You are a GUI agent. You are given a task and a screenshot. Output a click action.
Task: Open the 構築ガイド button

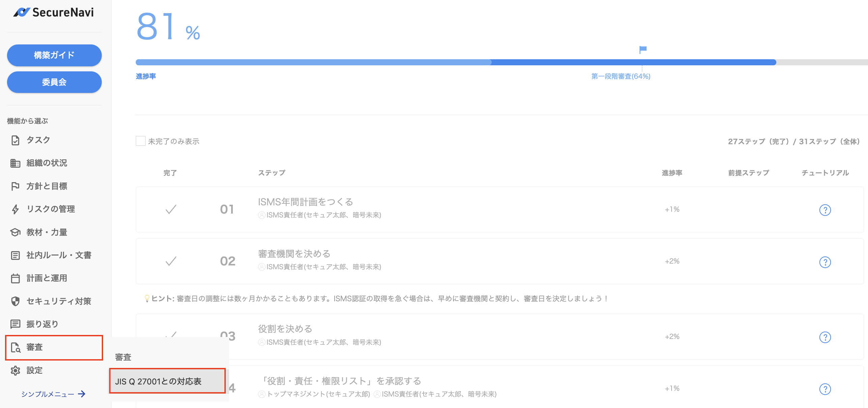tap(54, 55)
